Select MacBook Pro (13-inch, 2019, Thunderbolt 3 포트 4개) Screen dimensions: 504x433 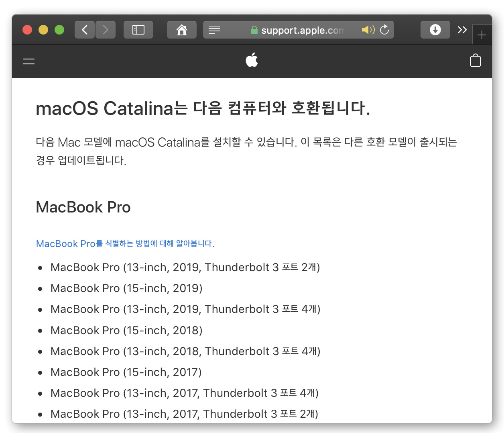pyautogui.click(x=185, y=309)
